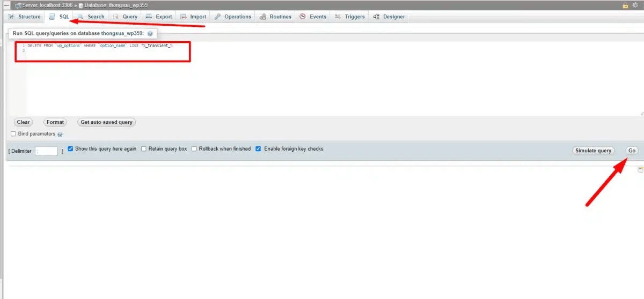The image size is (644, 299).
Task: Open SQL query help icon beside heading
Action: pyautogui.click(x=150, y=33)
